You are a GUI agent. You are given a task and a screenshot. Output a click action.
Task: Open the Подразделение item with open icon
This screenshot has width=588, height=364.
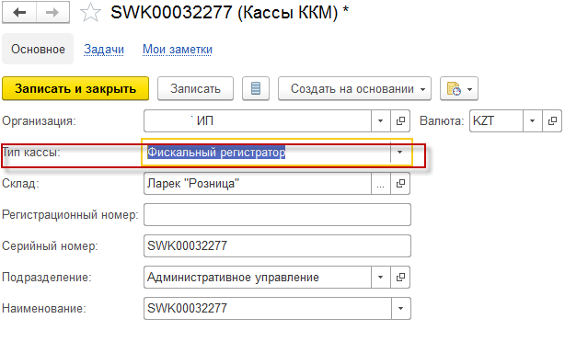point(400,277)
